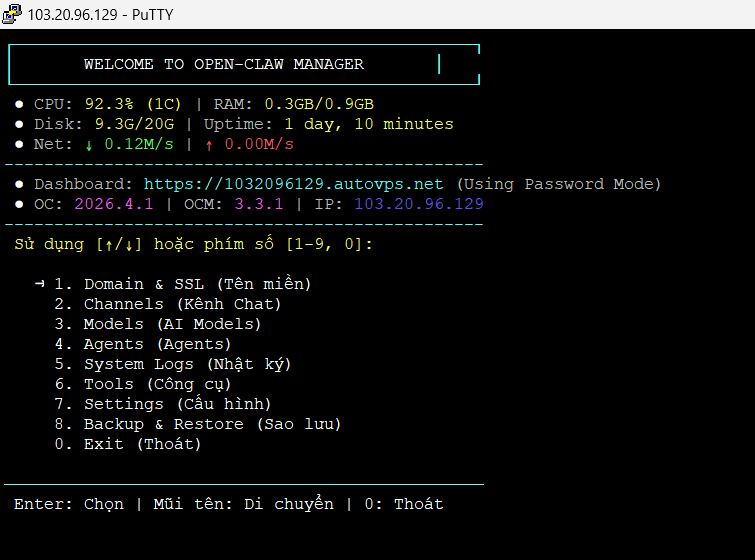This screenshot has height=560, width=755.
Task: Click the IP address 103.20.96.129 value
Action: coord(419,204)
